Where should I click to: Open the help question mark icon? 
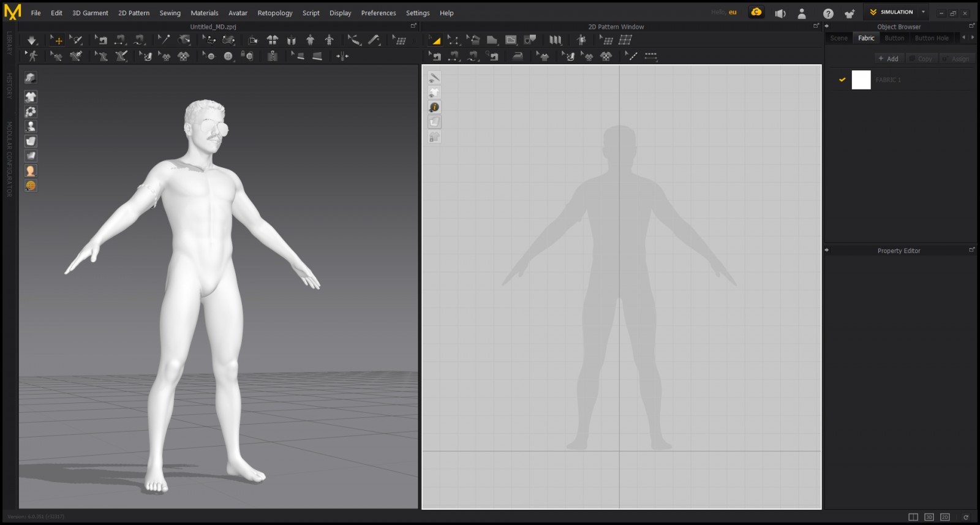click(x=827, y=13)
